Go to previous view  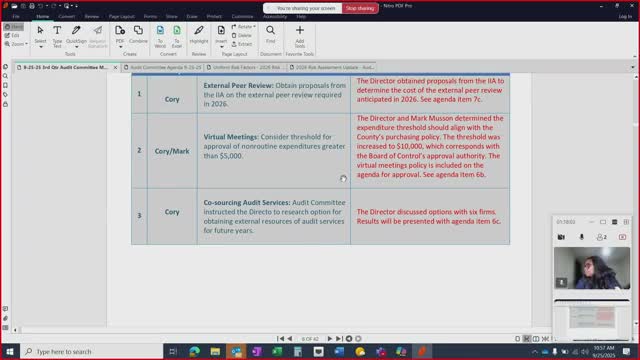(349, 338)
